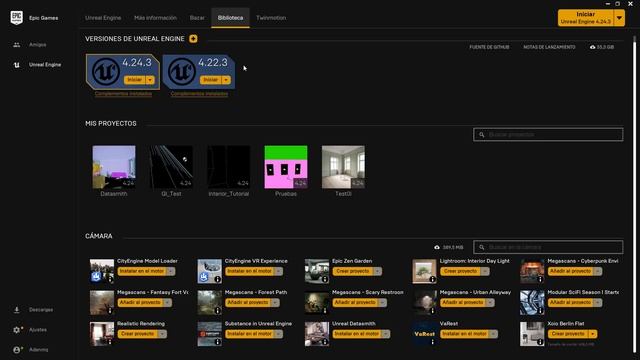The image size is (640, 360).
Task: Install Substance in Unreal Engine to engine
Action: tap(249, 334)
